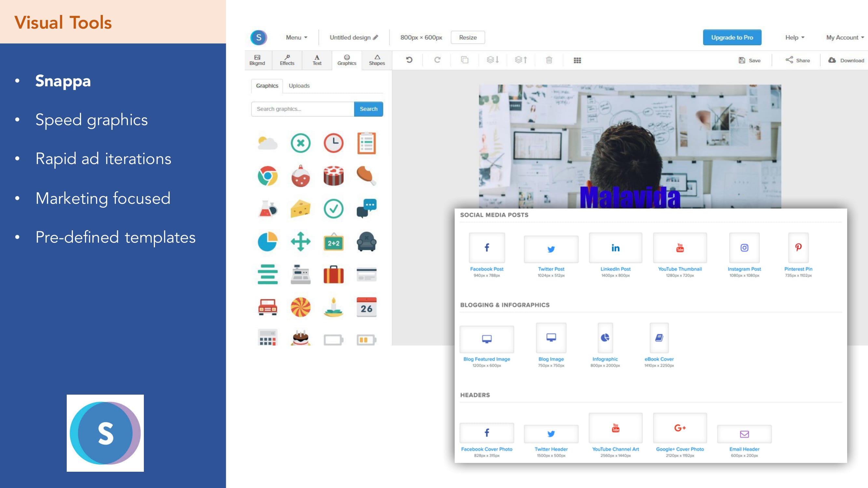
Task: Click in the Search graphics field
Action: (x=302, y=109)
